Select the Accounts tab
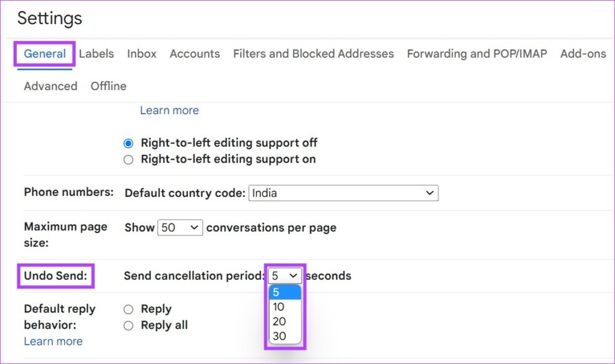 pos(195,53)
